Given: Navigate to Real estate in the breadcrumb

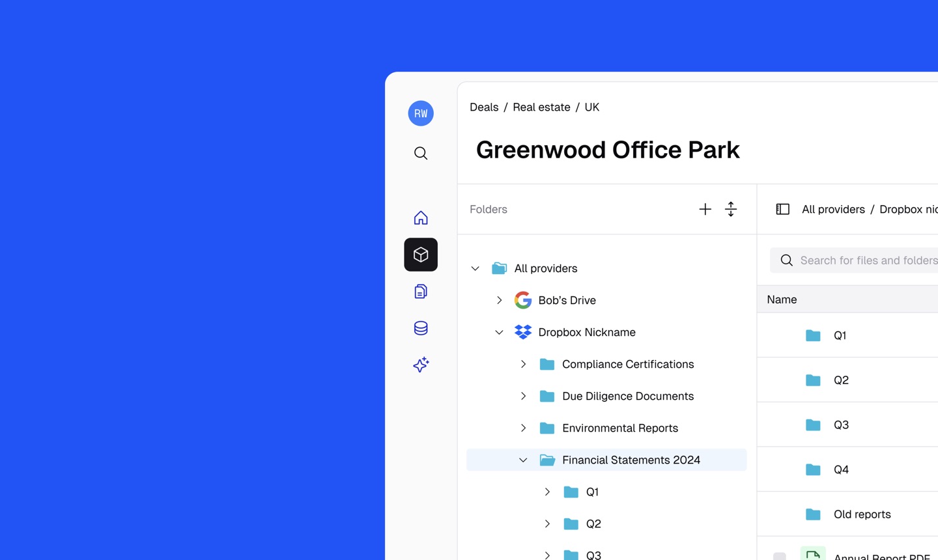Looking at the screenshot, I should click(541, 107).
